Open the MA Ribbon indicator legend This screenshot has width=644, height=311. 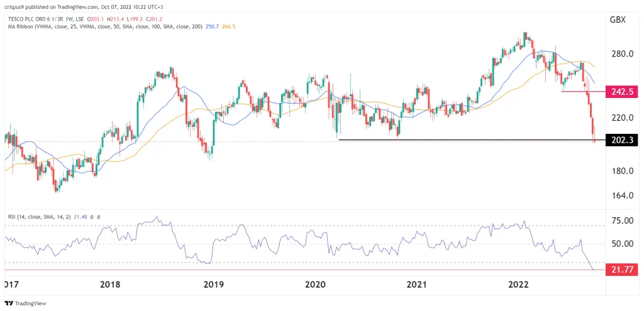click(x=104, y=26)
